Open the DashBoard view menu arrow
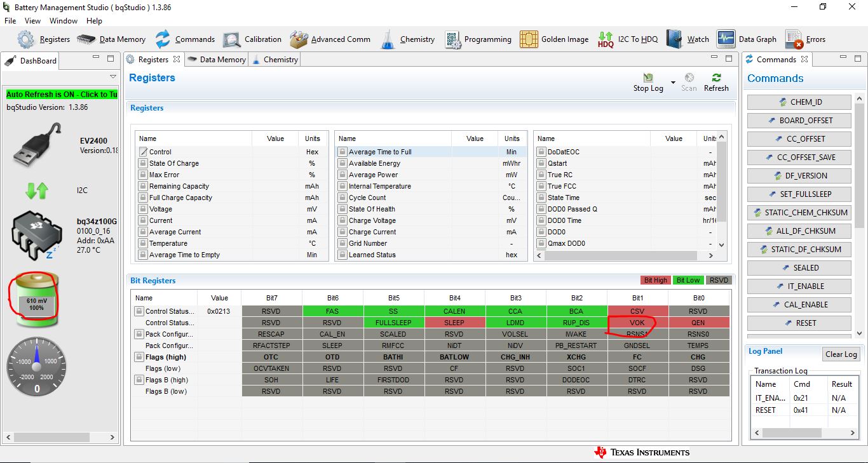The image size is (868, 463). [112, 76]
